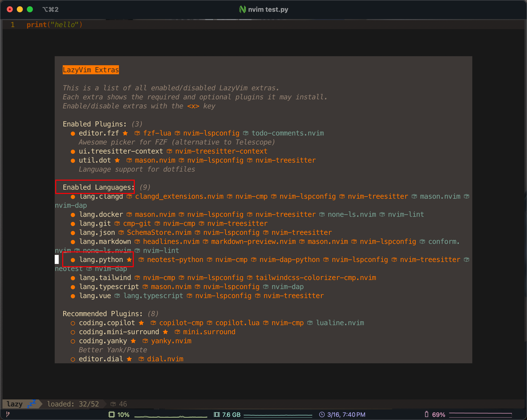Image resolution: width=527 pixels, height=420 pixels.
Task: Toggle the filled bullet for util.dot
Action: click(73, 161)
